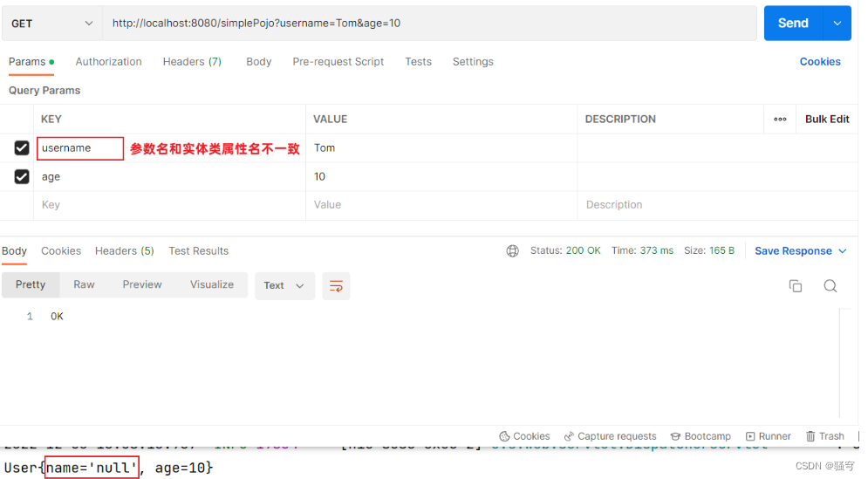Viewport: 868px width, 479px height.
Task: Click the age key cell
Action: (x=169, y=176)
